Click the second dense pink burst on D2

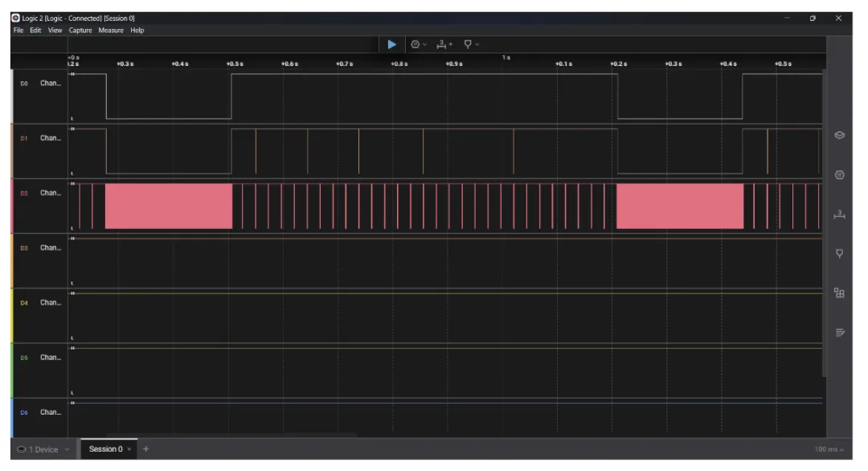pyautogui.click(x=680, y=206)
